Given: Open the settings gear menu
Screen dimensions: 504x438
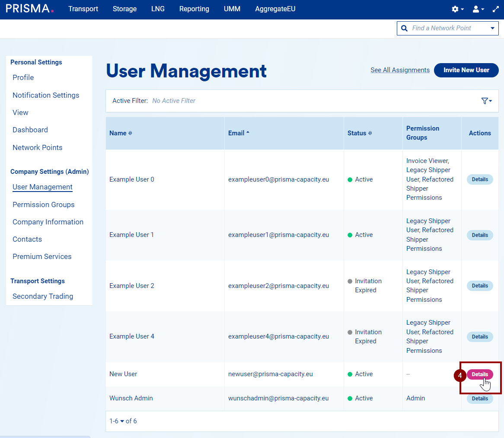Looking at the screenshot, I should pos(457,9).
